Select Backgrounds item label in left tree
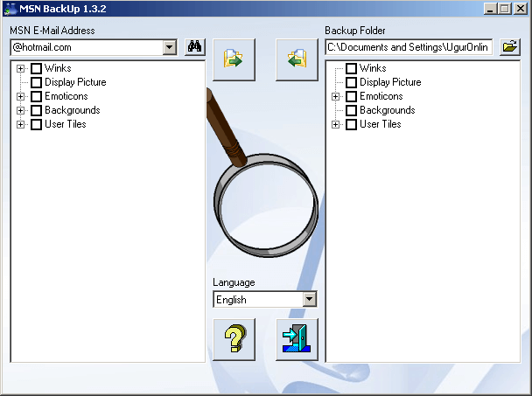This screenshot has height=396, width=532. tap(72, 110)
